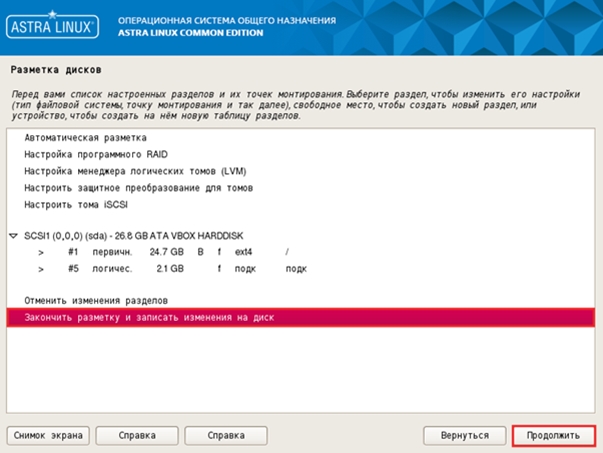Click Снимок экрана button
The width and height of the screenshot is (603, 453).
click(48, 435)
